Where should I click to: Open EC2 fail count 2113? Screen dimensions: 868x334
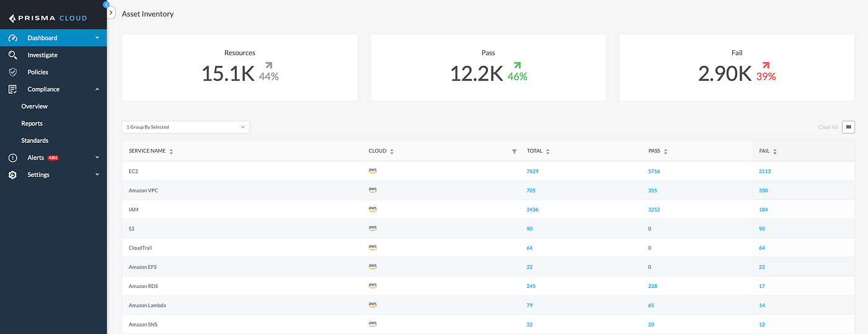(x=764, y=171)
